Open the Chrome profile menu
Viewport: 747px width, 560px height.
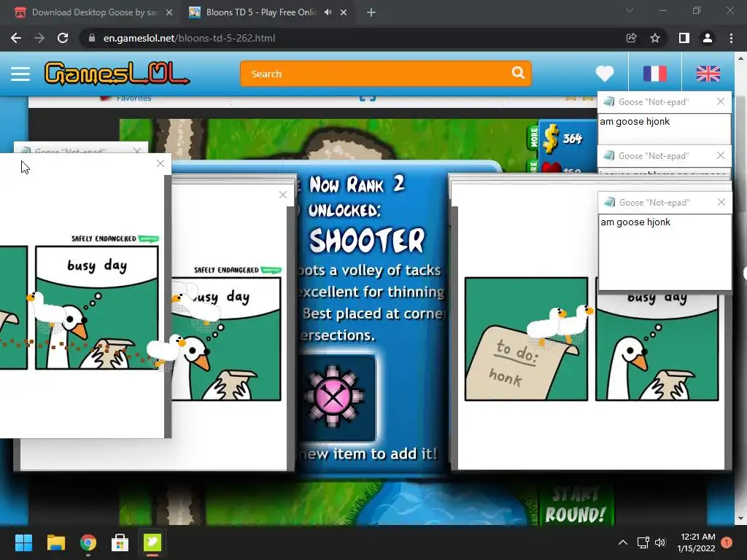coord(708,38)
